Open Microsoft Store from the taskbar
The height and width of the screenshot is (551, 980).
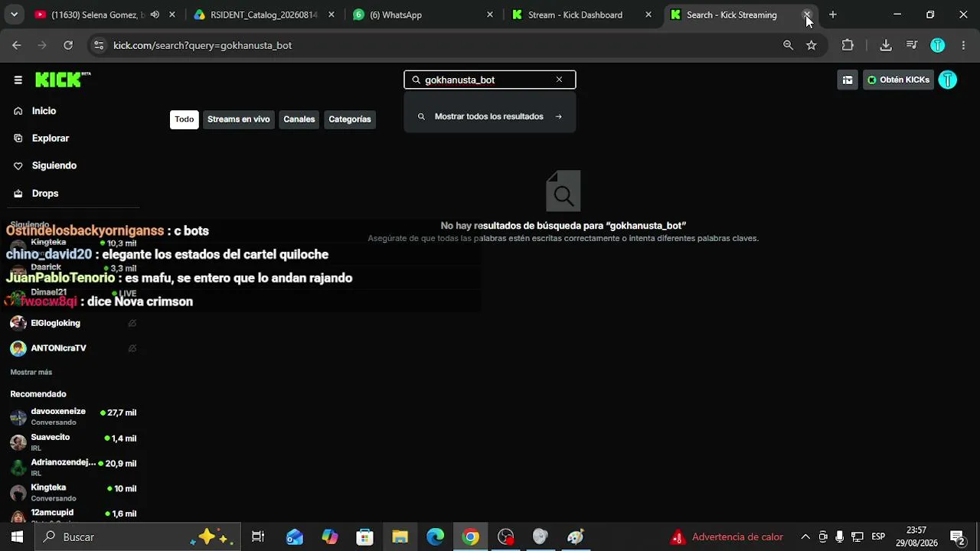point(364,537)
